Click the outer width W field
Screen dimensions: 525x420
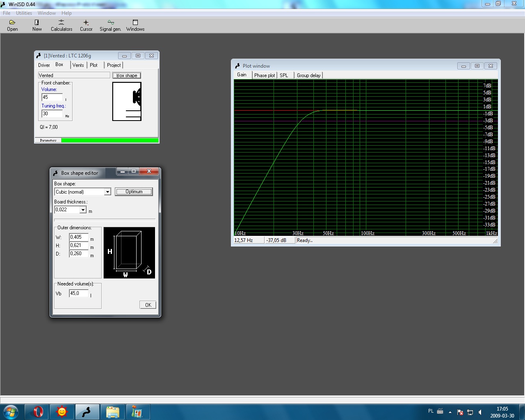[78, 237]
